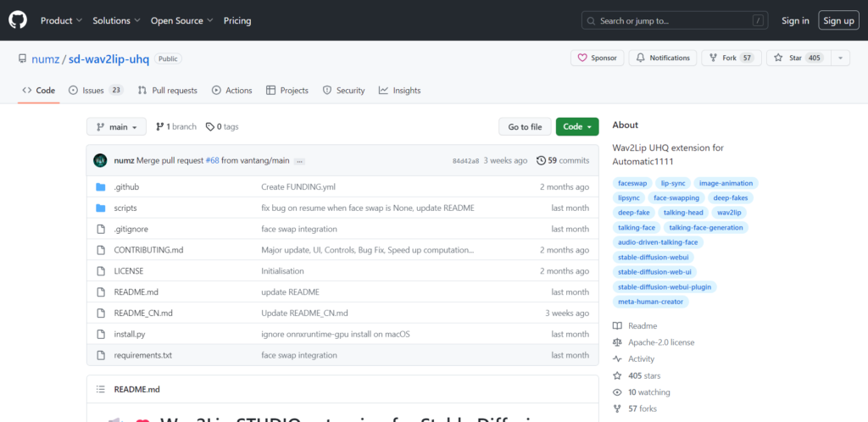
Task: Open the main branch selector dropdown
Action: pos(116,126)
